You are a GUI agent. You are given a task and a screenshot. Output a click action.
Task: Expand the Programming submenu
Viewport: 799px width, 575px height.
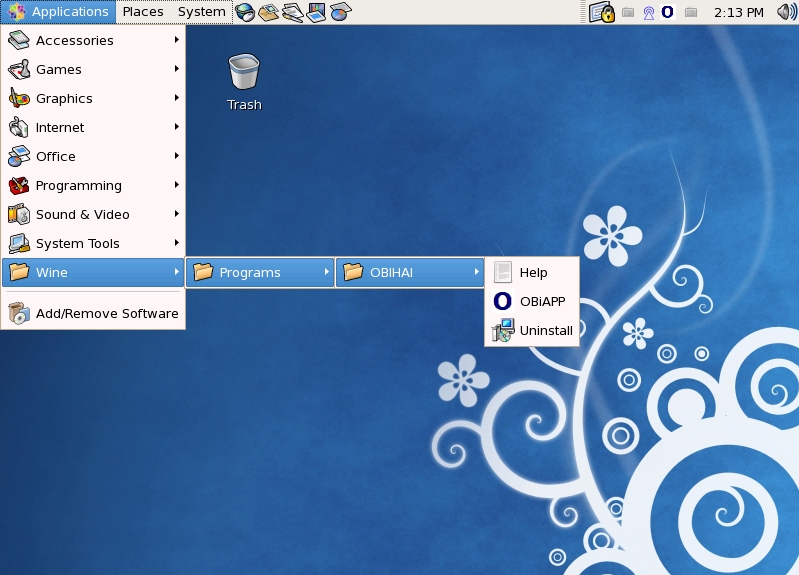point(93,186)
